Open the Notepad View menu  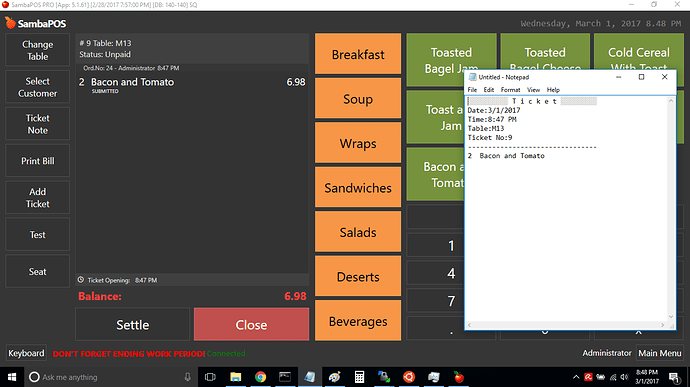(533, 90)
